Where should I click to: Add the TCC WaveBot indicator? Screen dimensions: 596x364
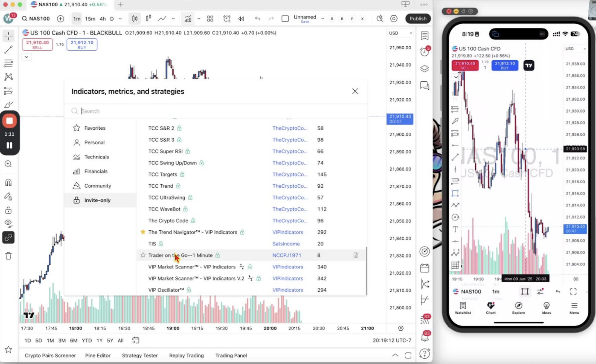coord(251,209)
